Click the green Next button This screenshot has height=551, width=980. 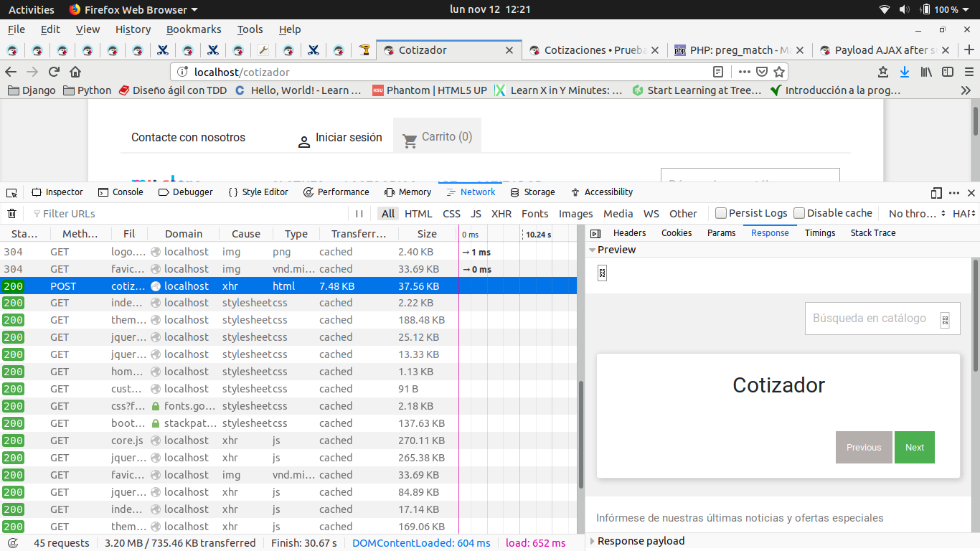click(915, 447)
